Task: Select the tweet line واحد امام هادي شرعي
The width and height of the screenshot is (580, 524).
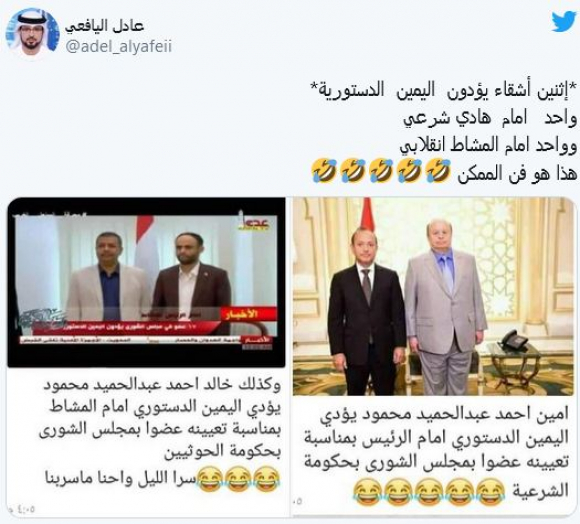Action: 490,119
